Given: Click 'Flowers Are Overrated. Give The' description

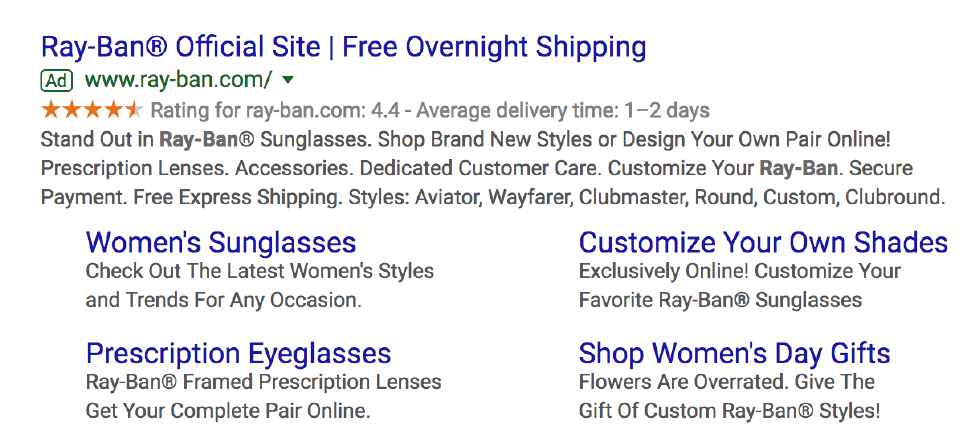Looking at the screenshot, I should [x=727, y=382].
